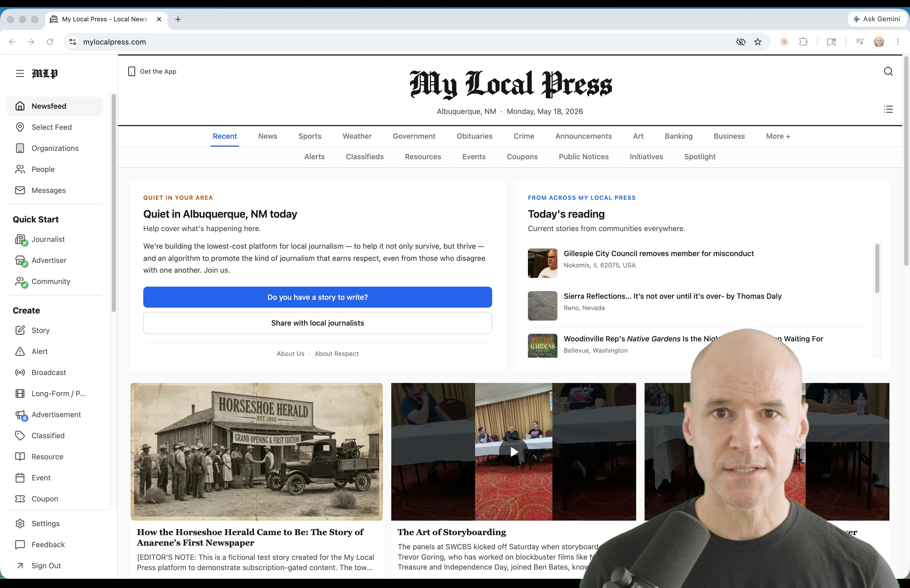The height and width of the screenshot is (588, 910).
Task: Open the Weather tab
Action: (357, 136)
